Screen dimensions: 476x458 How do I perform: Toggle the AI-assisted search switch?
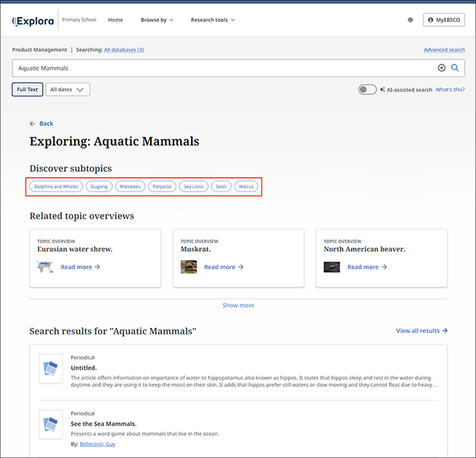click(367, 89)
